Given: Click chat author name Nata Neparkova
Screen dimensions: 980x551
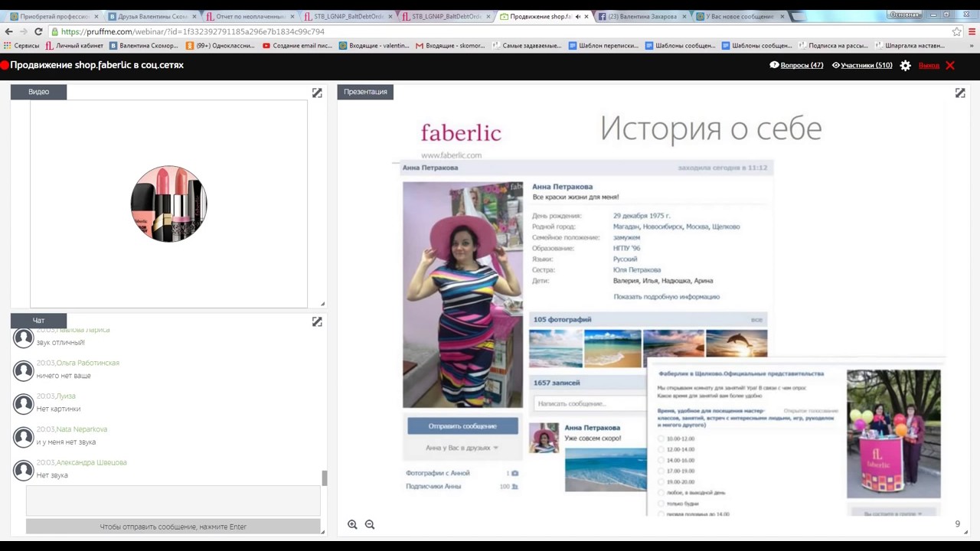Looking at the screenshot, I should 82,429.
